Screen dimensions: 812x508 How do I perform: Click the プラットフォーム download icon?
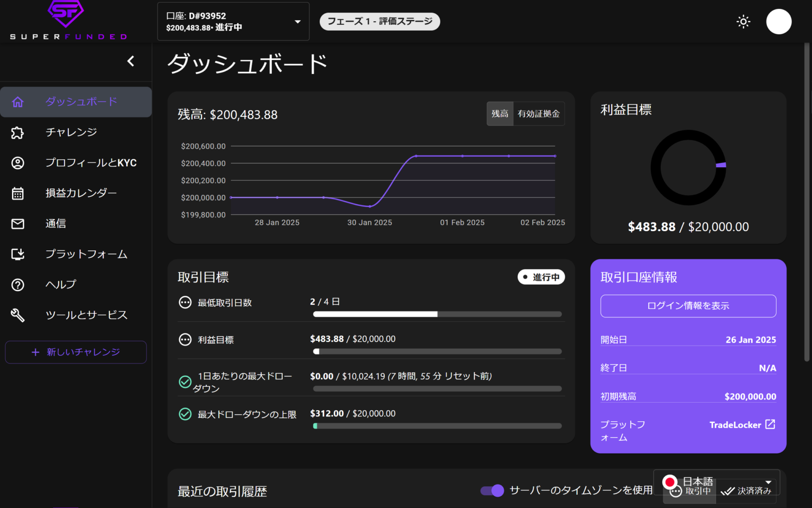[x=18, y=255]
